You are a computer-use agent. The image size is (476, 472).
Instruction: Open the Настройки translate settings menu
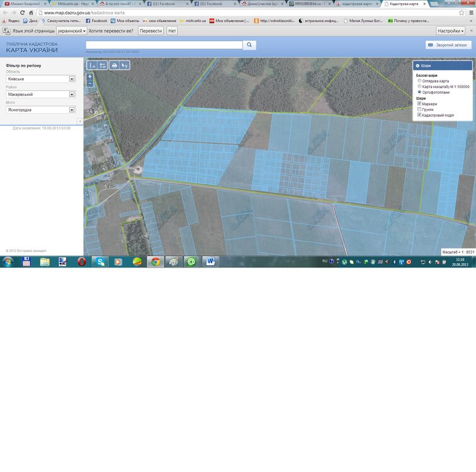pos(451,30)
